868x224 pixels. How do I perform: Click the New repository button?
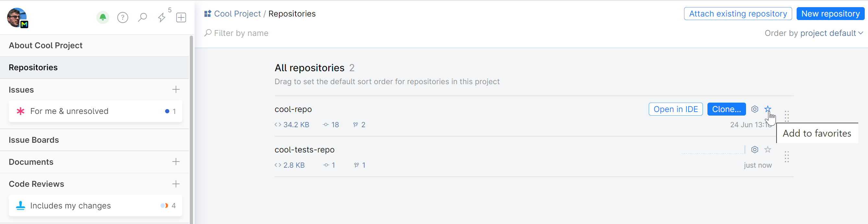click(830, 14)
